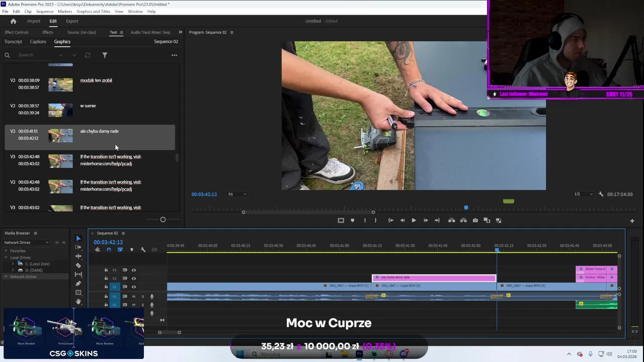Click the timeline playhead marker
Screen dimensions: 644x362
[497, 250]
